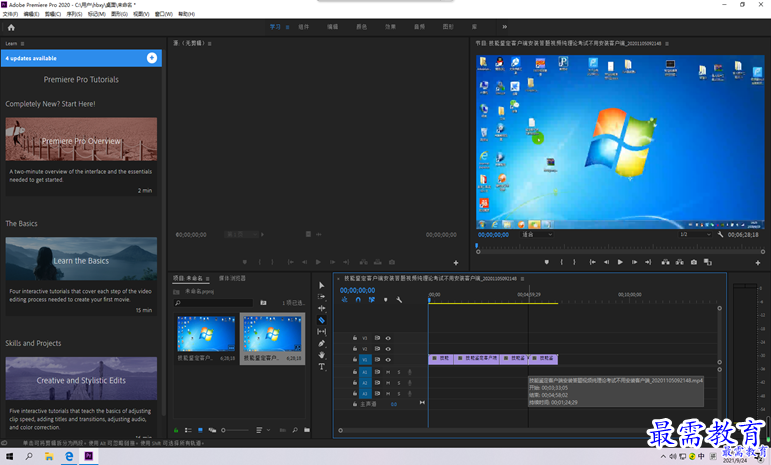Viewport: 771px width, 465px height.
Task: Toggle snap magnet in timeline
Action: click(358, 299)
